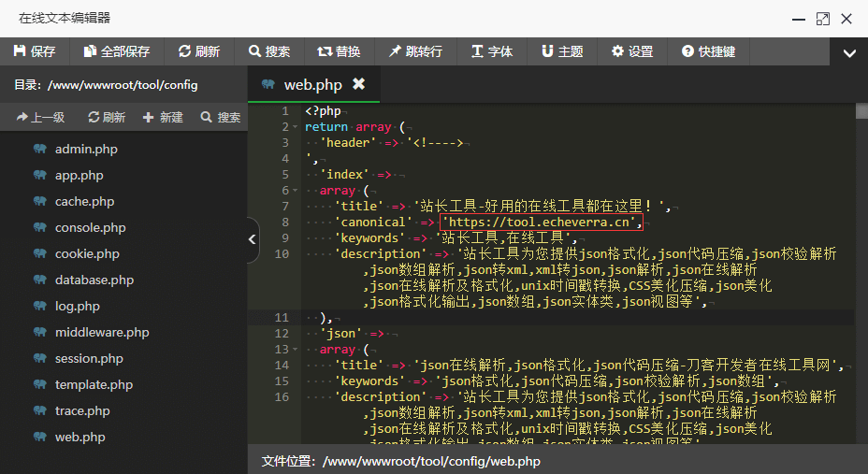Switch to the web.php editor tab
The width and height of the screenshot is (868, 474).
tap(312, 85)
